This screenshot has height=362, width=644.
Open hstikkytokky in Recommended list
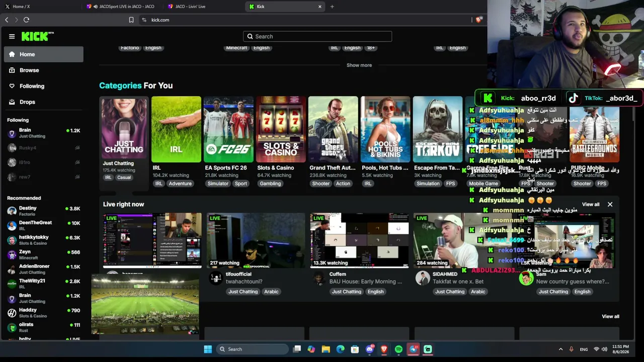tap(44, 240)
